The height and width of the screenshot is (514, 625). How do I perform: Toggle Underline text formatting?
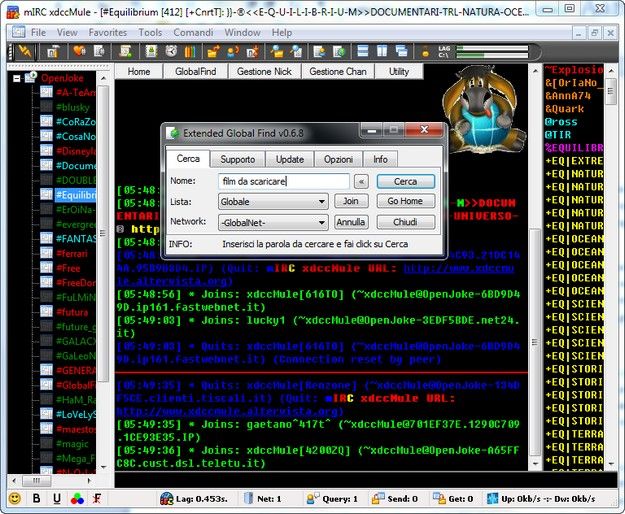point(57,498)
